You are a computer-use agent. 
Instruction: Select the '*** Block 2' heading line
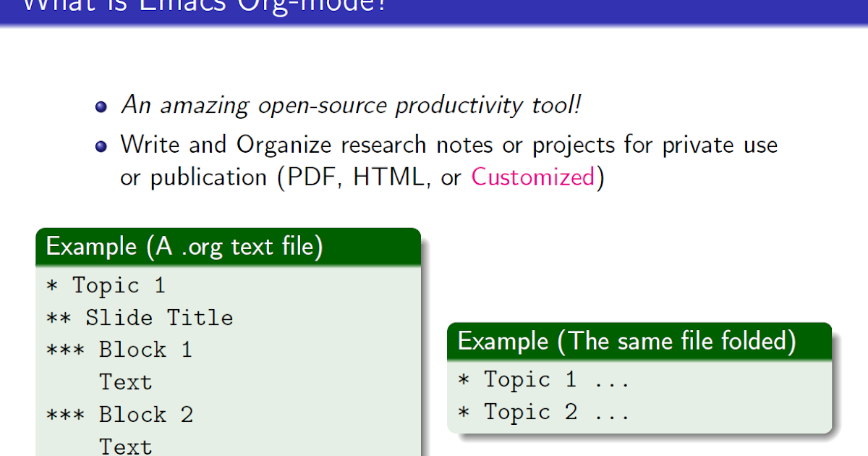(x=119, y=415)
